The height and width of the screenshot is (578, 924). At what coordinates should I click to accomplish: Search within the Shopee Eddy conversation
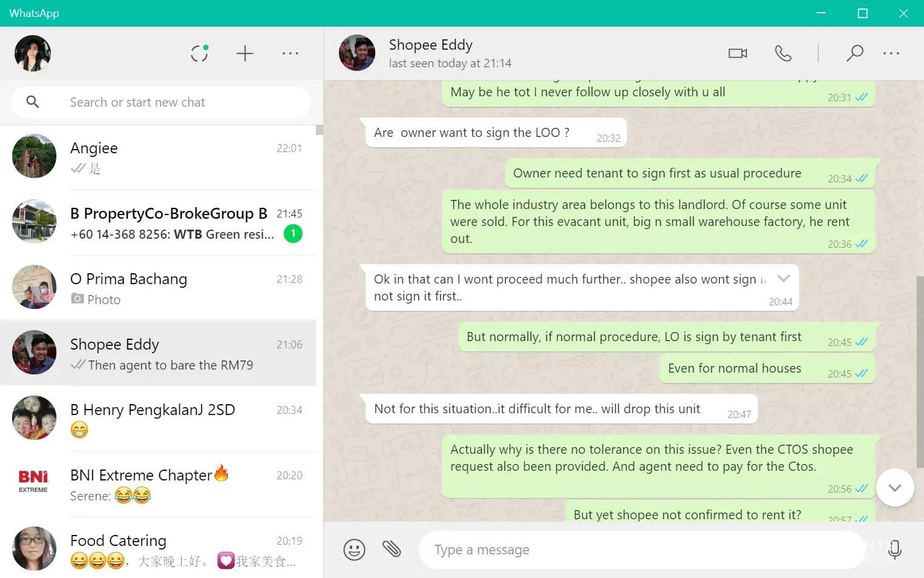(854, 53)
